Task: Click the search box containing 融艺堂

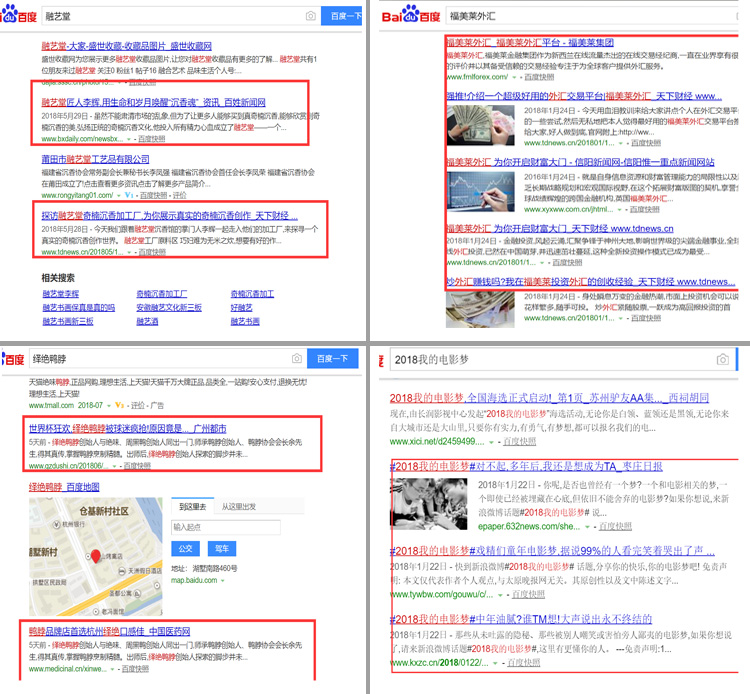Action: (x=181, y=16)
